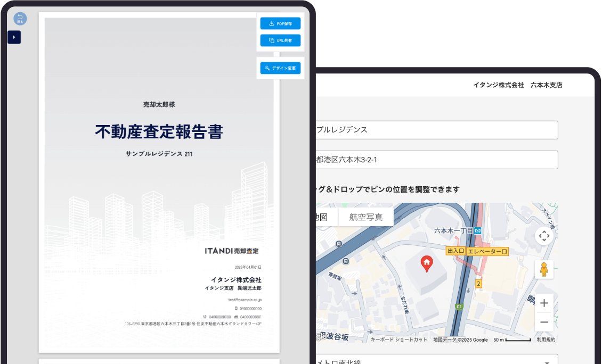
Task: Click the ITANDI売却査定 logo on report
Action: click(x=232, y=251)
